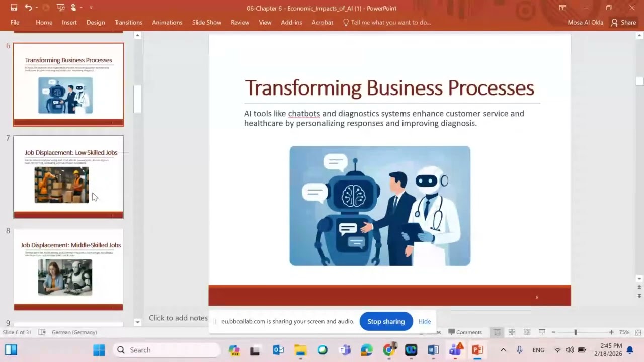Open the View tab

265,23
